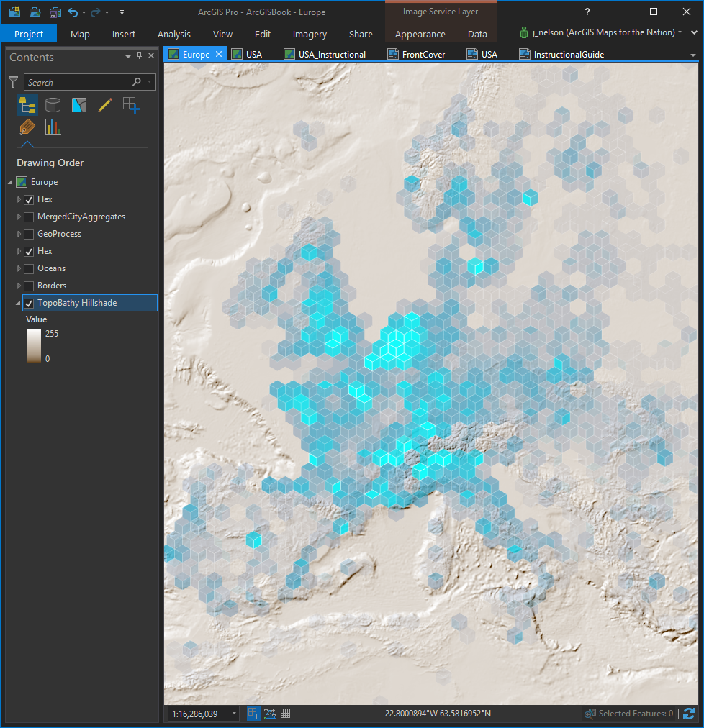This screenshot has height=728, width=704.
Task: Click the Save Project icon
Action: coord(55,12)
